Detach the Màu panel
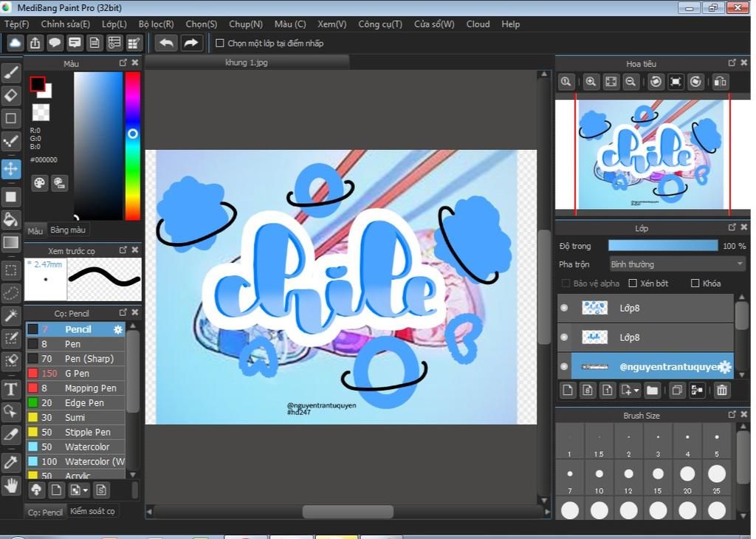This screenshot has height=539, width=756. click(x=123, y=63)
